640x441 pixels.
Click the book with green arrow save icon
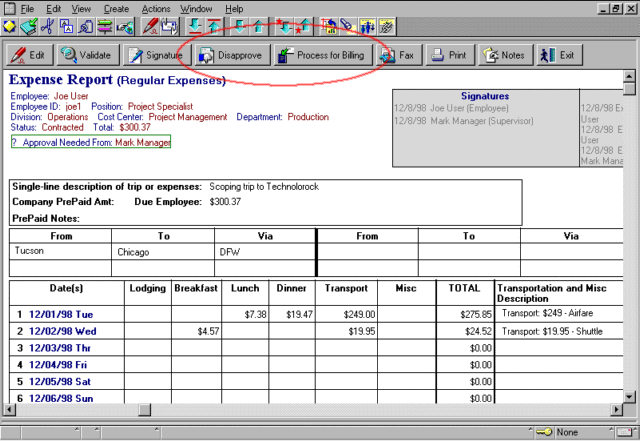(28, 27)
